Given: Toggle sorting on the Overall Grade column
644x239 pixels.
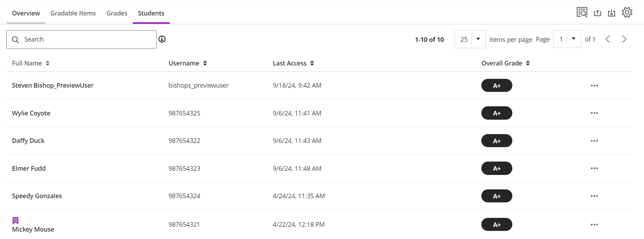Looking at the screenshot, I should pos(528,63).
